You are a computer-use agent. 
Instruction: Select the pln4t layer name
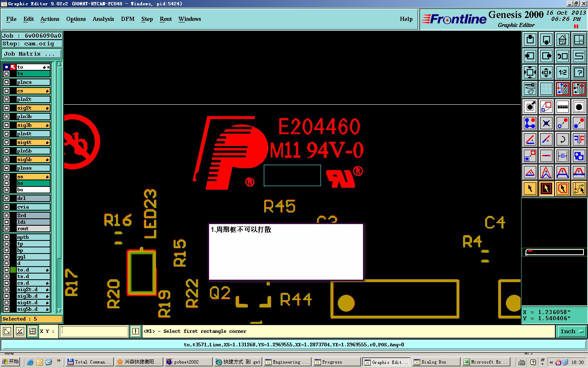coord(33,134)
